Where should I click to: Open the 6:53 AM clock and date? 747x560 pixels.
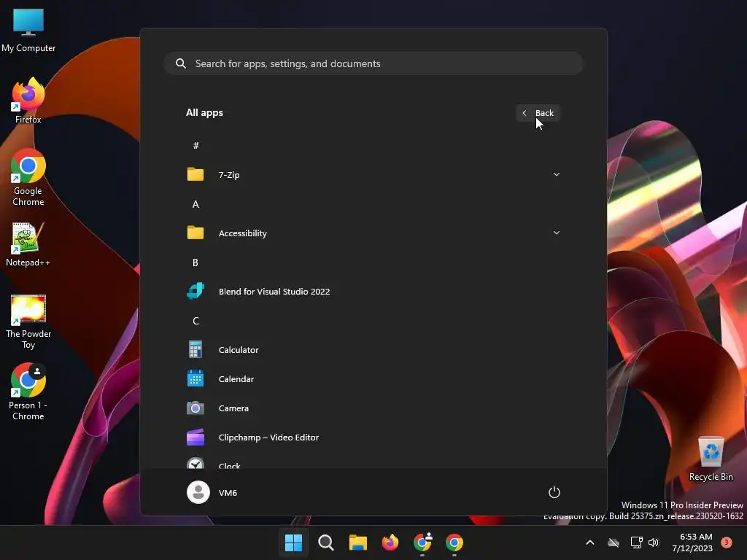click(692, 542)
